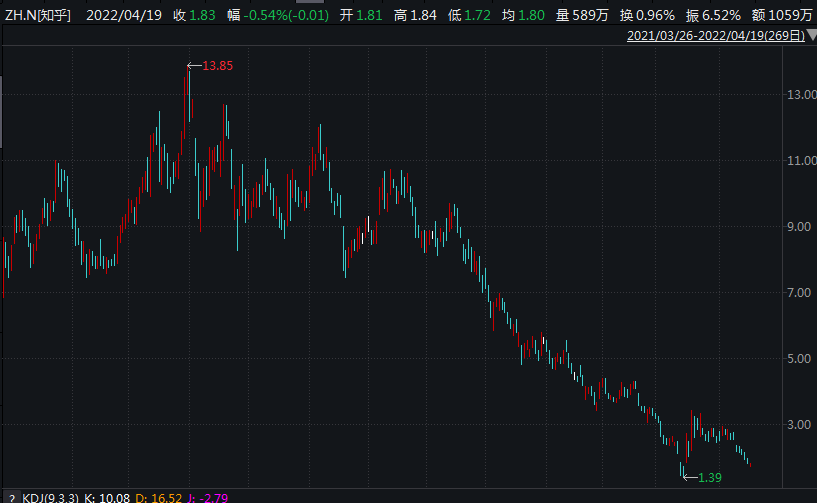
Task: Click the arrow pointing to the 13.85 high
Action: (x=194, y=66)
